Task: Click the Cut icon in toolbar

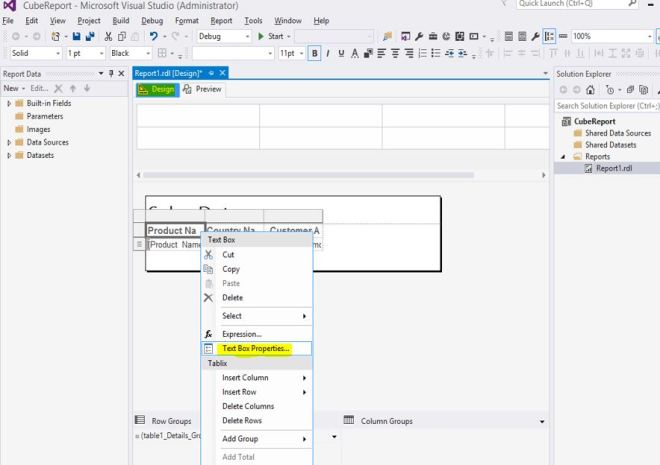Action: [x=106, y=37]
